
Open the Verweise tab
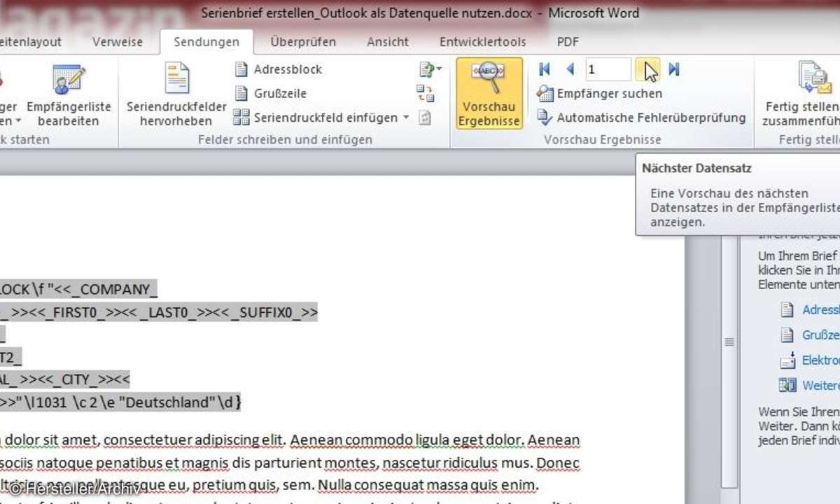pyautogui.click(x=118, y=42)
